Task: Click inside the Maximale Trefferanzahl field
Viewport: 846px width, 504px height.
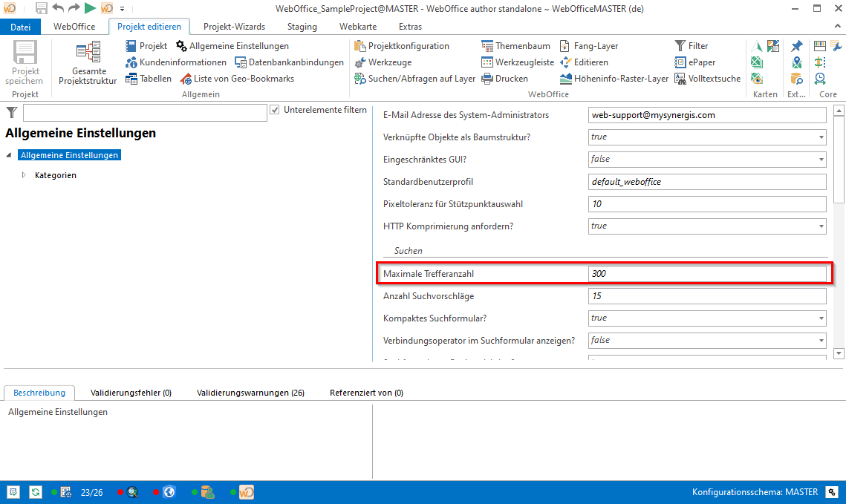Action: point(706,272)
